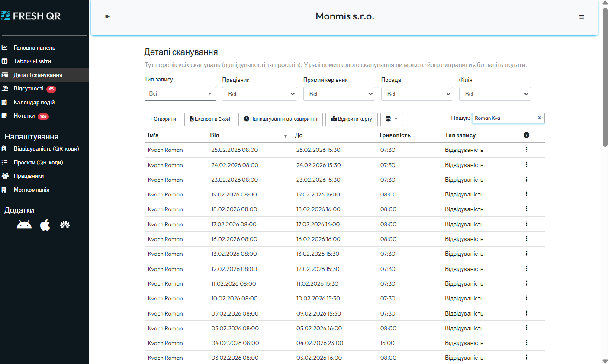Open the Працівник filter dropdown

point(259,94)
